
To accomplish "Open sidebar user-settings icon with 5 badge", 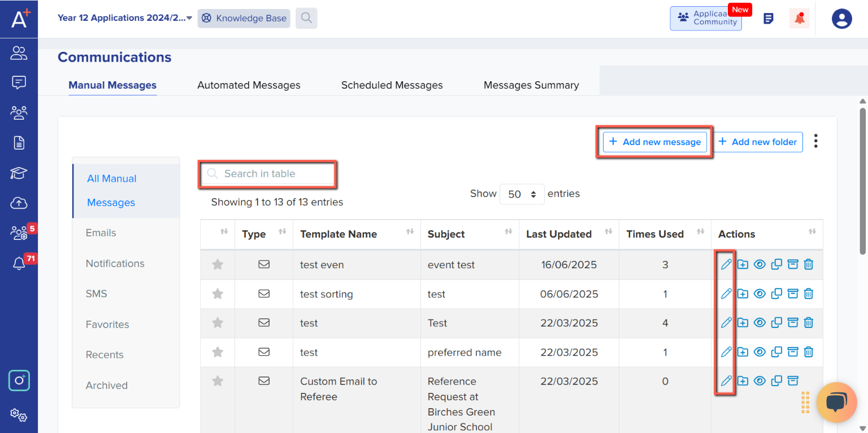I will (19, 233).
